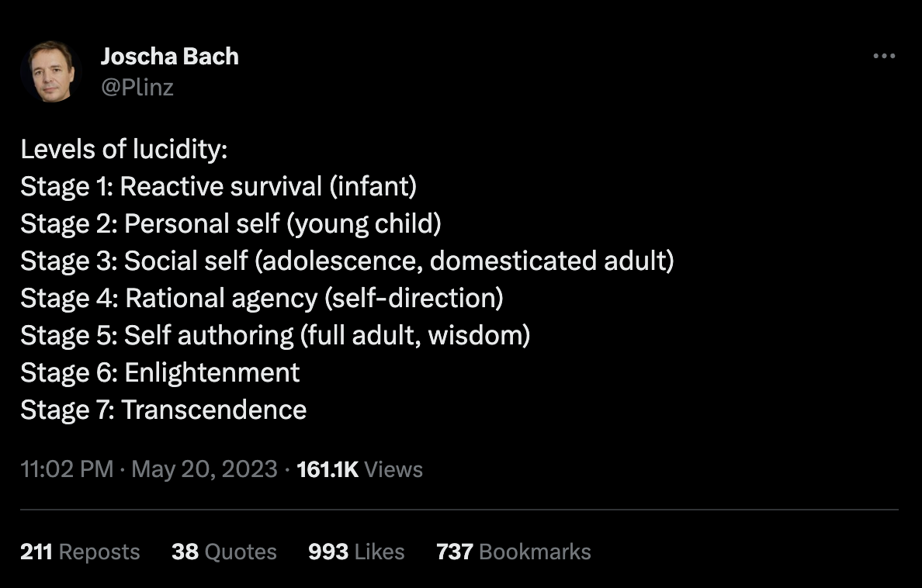922x588 pixels.
Task: Click the Stage 1 Reactive survival line
Action: [219, 187]
